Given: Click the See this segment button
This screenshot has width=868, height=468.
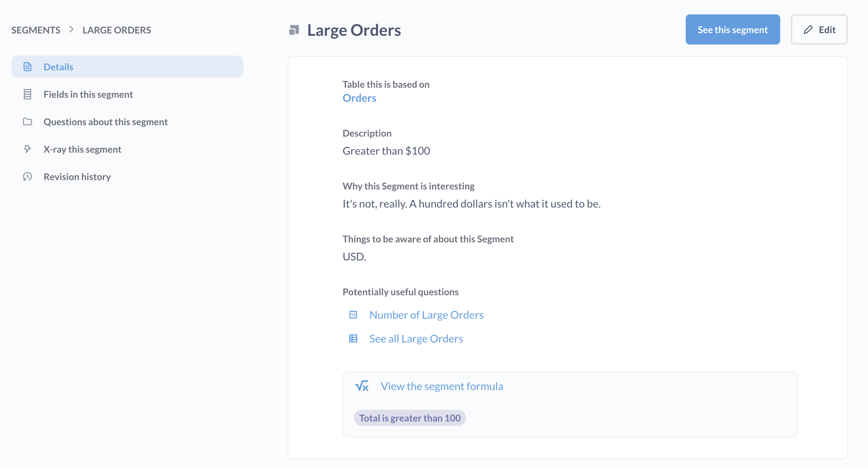Looking at the screenshot, I should (733, 30).
